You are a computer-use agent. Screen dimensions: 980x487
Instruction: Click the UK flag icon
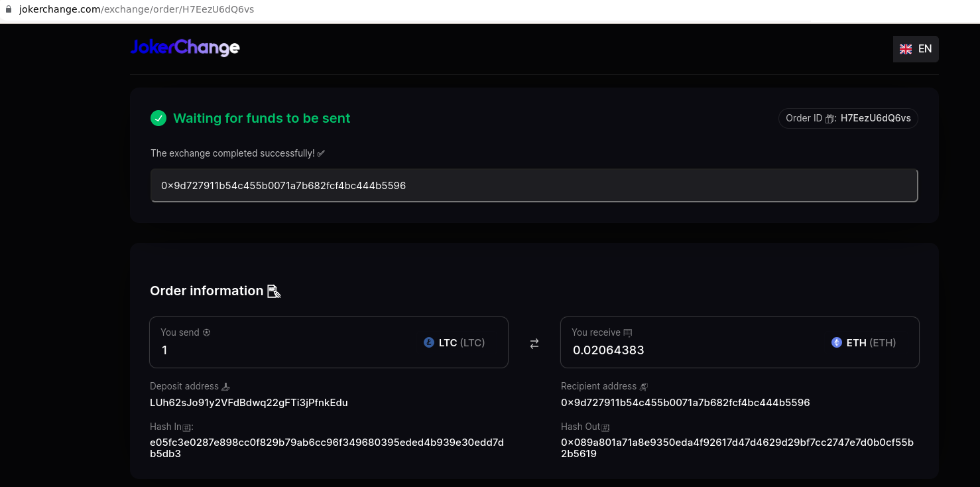(x=906, y=49)
